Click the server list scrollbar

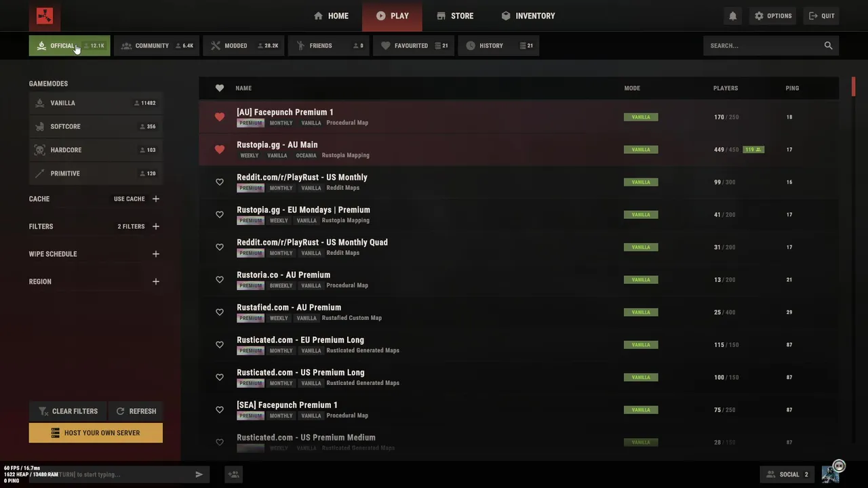[854, 87]
